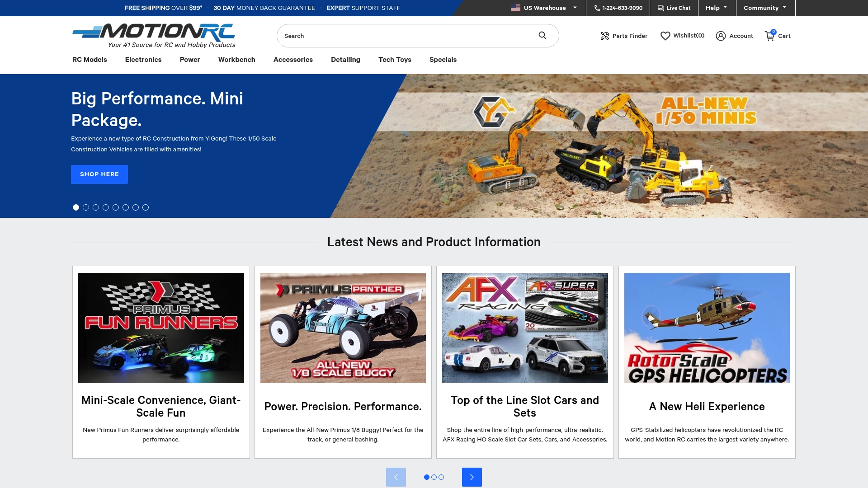
Task: Open RC Models menu
Action: [90, 60]
